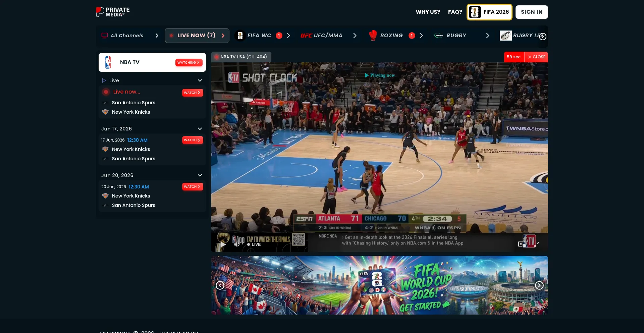Click the UFC logo icon
The image size is (644, 333).
click(x=306, y=36)
